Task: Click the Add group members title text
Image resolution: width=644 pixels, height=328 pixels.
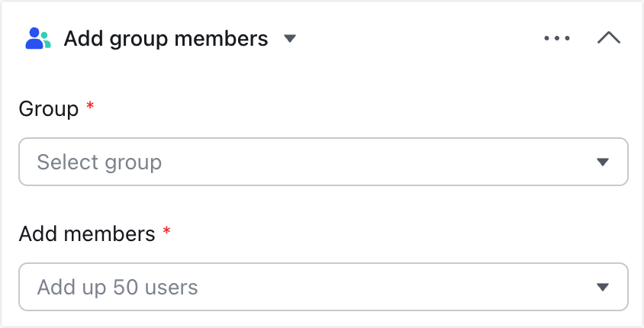Action: click(x=166, y=39)
